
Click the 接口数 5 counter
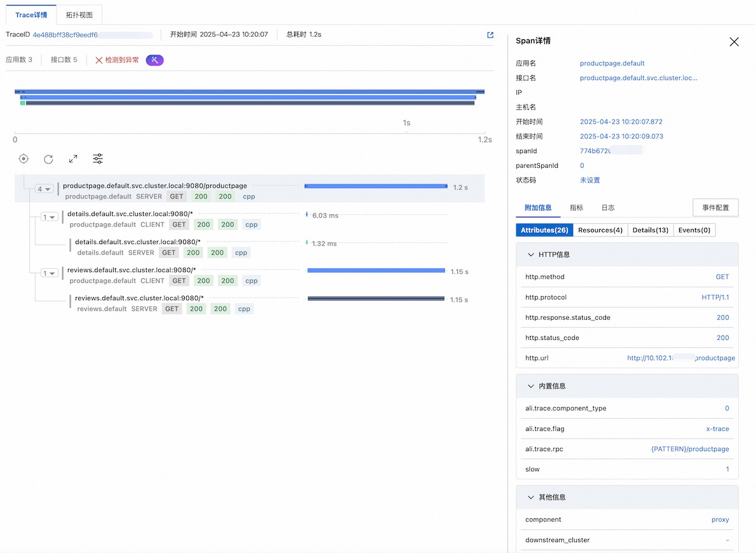tap(64, 60)
